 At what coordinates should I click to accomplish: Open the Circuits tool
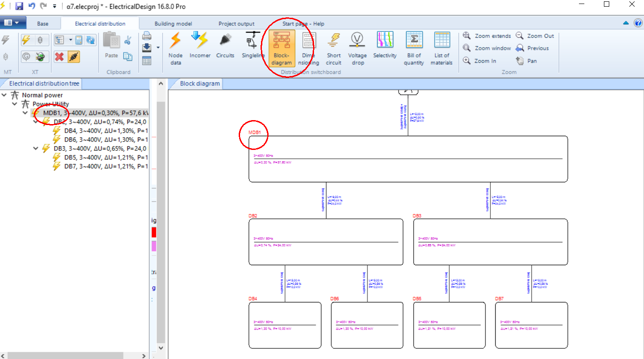click(x=225, y=48)
